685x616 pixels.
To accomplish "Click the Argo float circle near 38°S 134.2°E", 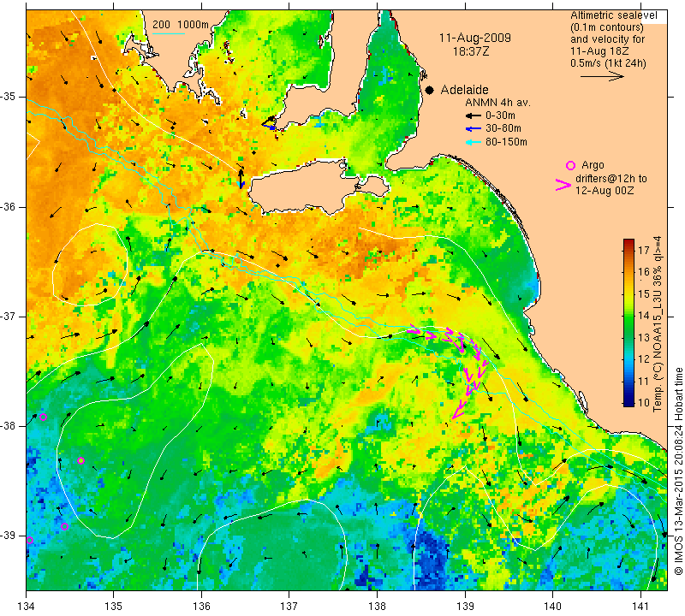I will pyautogui.click(x=43, y=417).
